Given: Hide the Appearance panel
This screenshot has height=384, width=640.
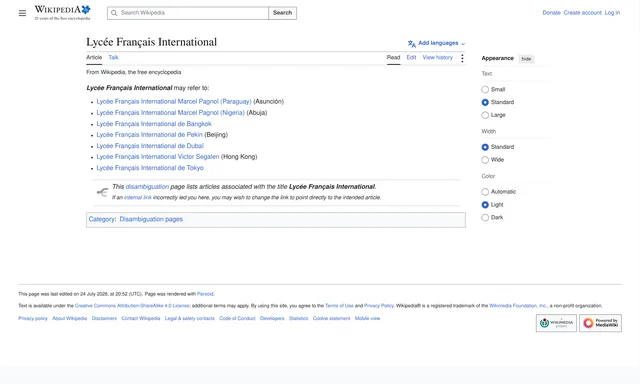Looking at the screenshot, I should 526,59.
